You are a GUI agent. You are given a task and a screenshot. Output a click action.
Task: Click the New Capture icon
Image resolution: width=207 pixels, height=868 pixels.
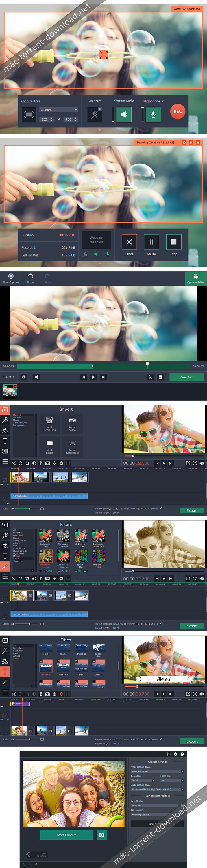click(11, 276)
